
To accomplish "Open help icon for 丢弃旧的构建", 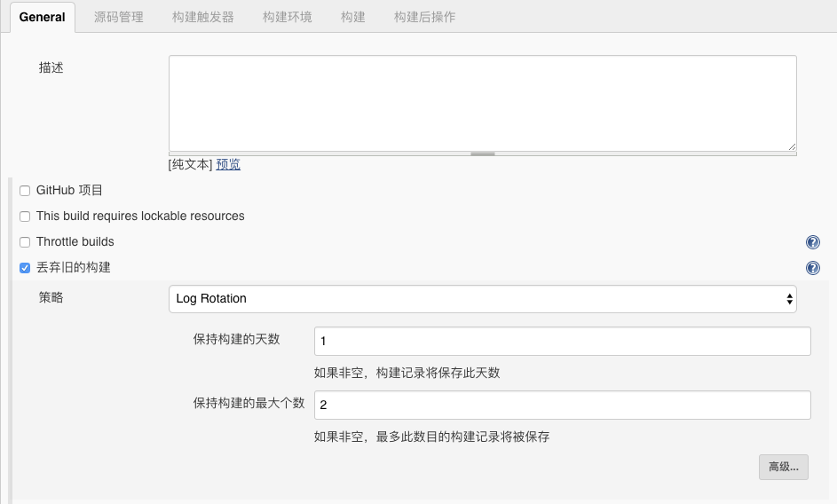I will pyautogui.click(x=812, y=268).
